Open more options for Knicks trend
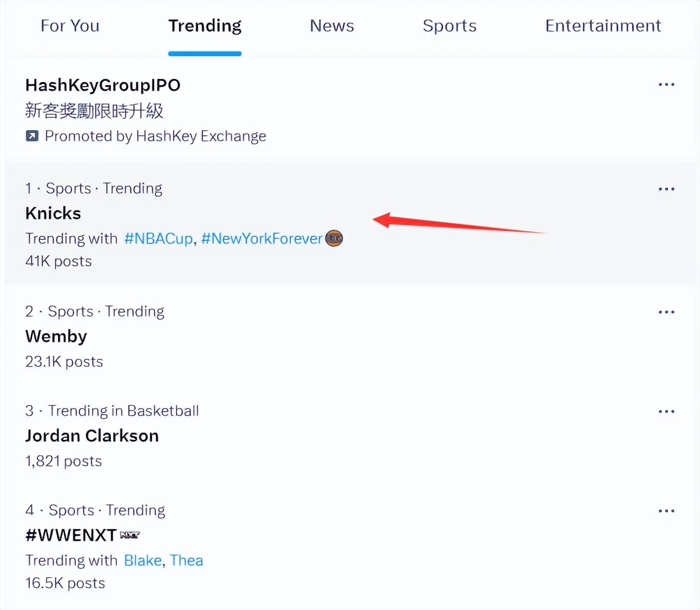 tap(666, 189)
